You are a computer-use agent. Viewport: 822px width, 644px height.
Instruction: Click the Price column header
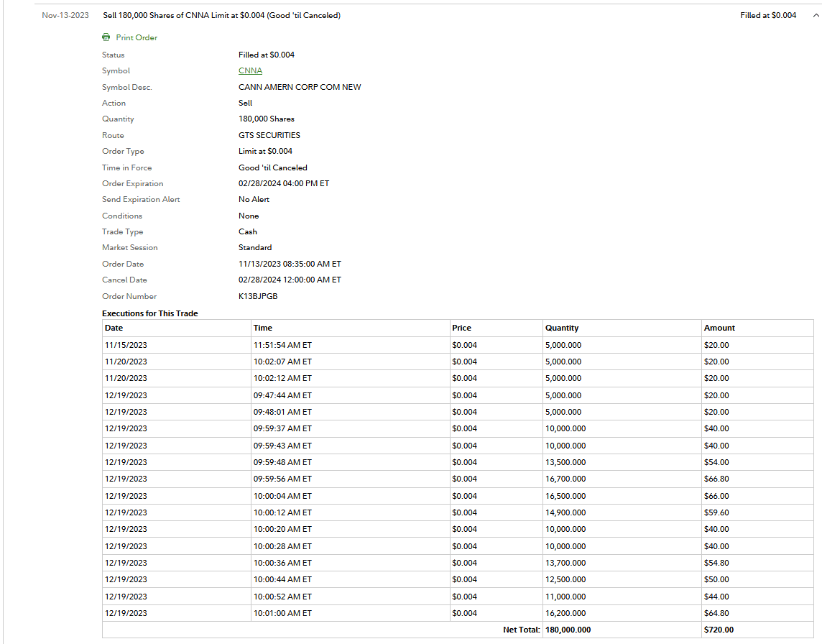click(x=461, y=328)
